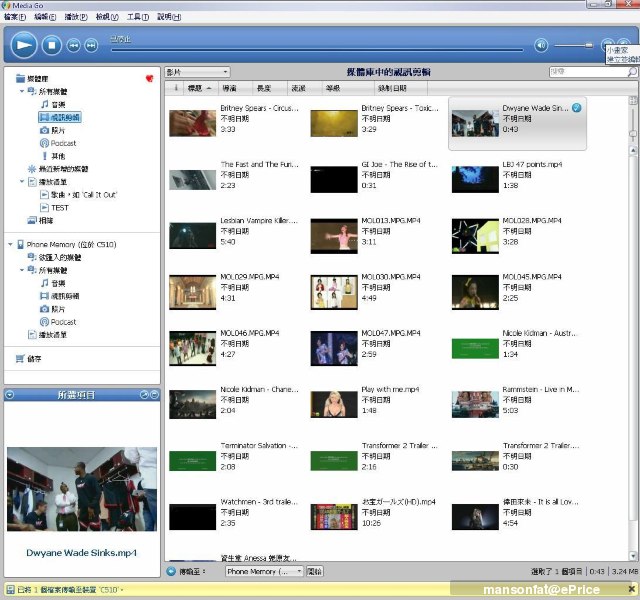Stop playback with the Stop button

click(52, 45)
